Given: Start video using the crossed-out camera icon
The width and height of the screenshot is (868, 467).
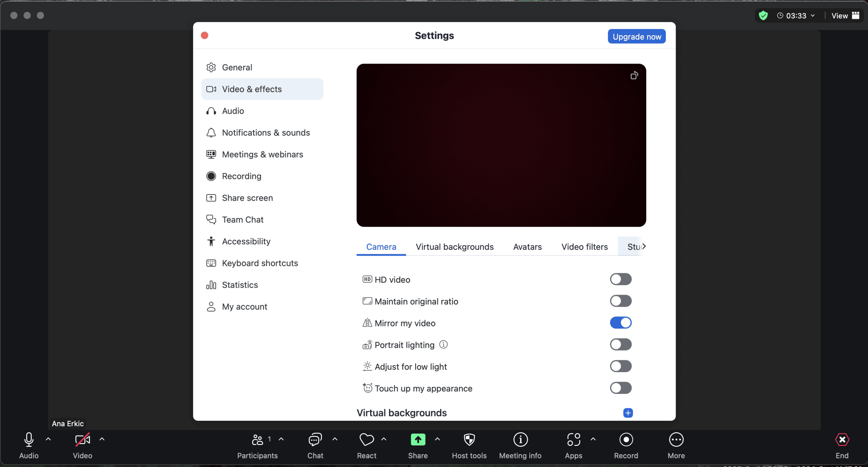Looking at the screenshot, I should coord(82,439).
